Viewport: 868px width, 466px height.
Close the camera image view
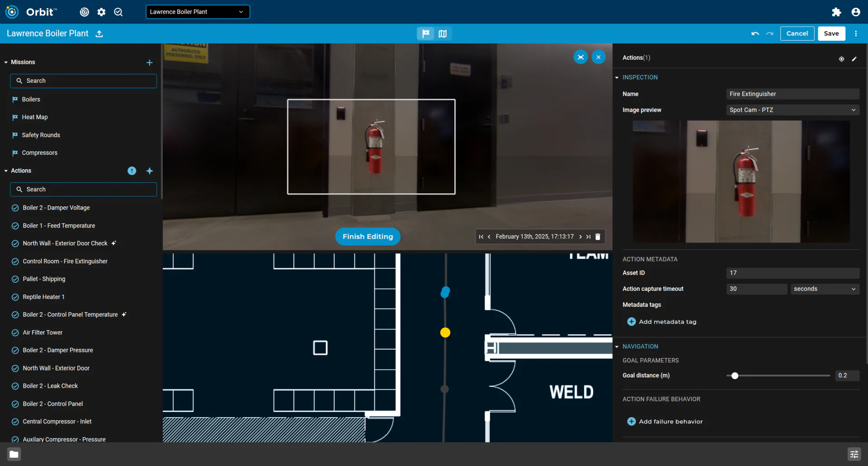tap(598, 57)
